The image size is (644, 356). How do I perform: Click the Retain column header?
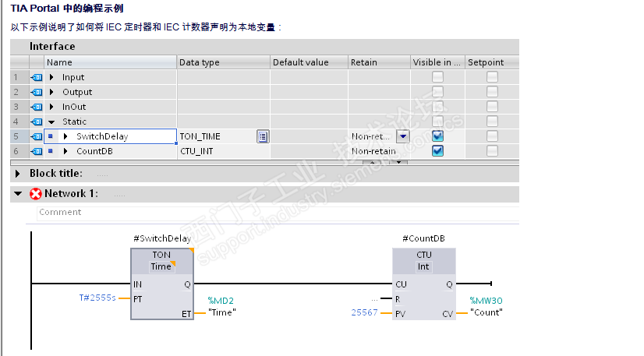[x=379, y=62]
